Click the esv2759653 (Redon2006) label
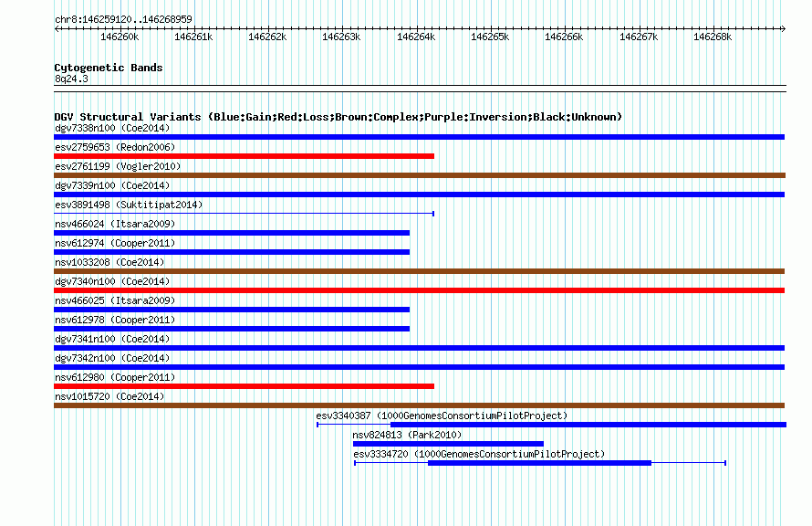Screen dimensions: 812x526 pos(115,147)
